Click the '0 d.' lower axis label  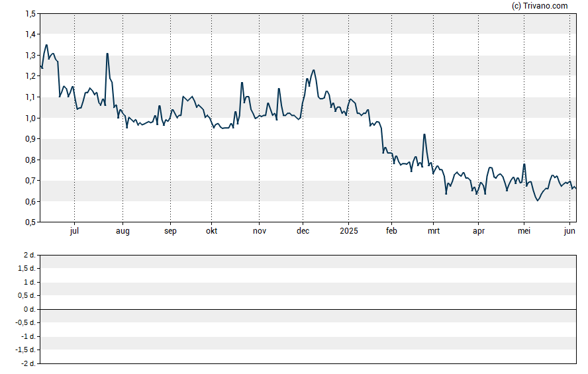pos(29,309)
